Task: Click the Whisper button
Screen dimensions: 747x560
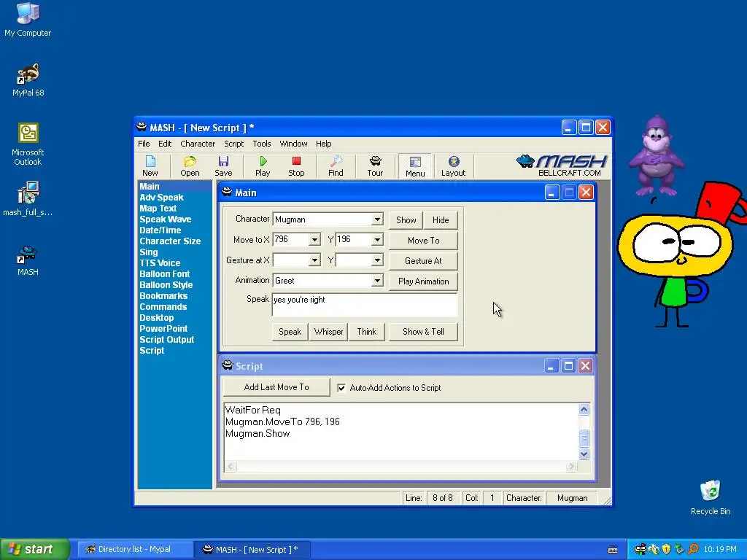Action: pos(328,332)
